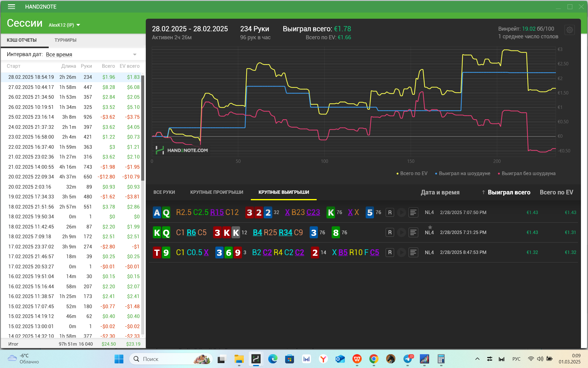
Task: Select session 17.02.2025 23:37:02
Action: (x=71, y=247)
